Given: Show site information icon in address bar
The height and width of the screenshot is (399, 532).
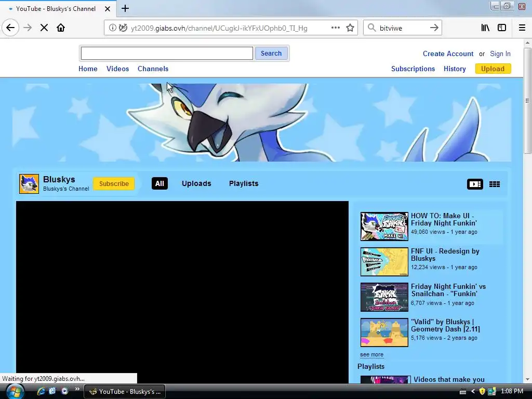Looking at the screenshot, I should pyautogui.click(x=112, y=28).
